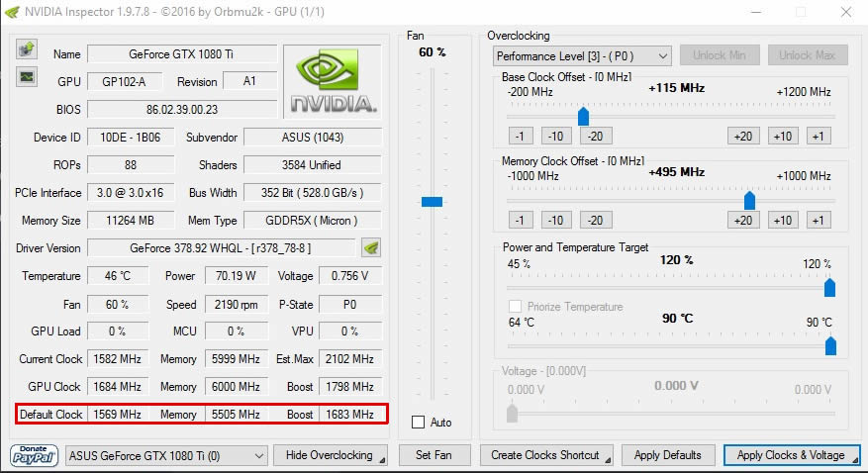The width and height of the screenshot is (868, 473).
Task: Click Hide Overclocking button
Action: (330, 455)
